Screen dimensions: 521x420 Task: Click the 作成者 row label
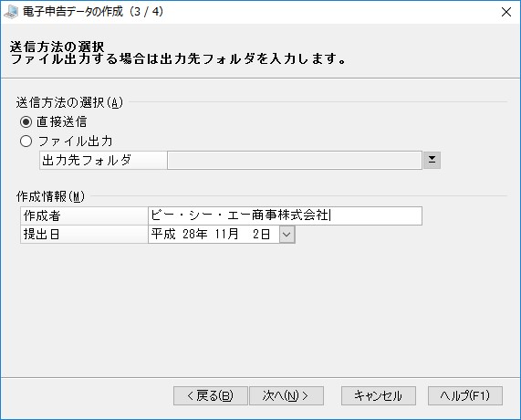[x=42, y=215]
